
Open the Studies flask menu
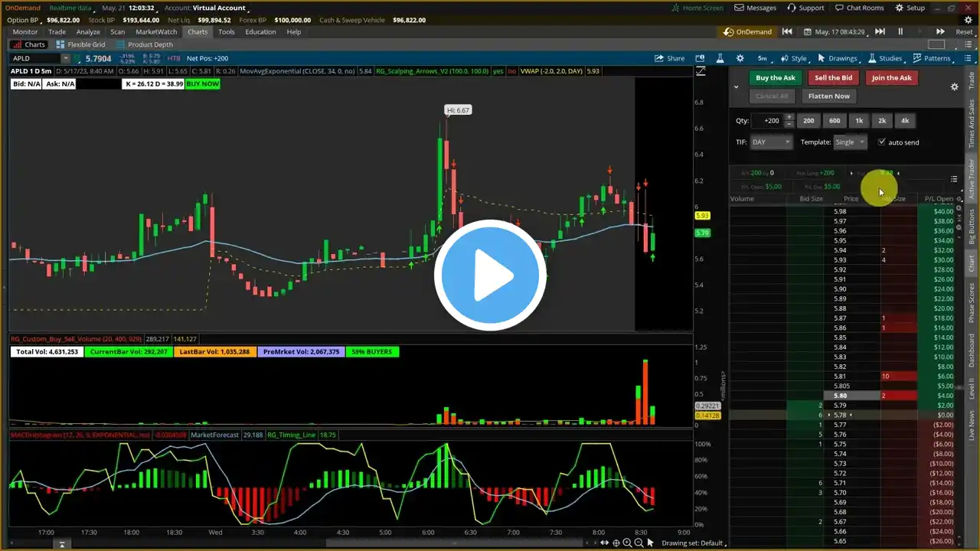885,58
